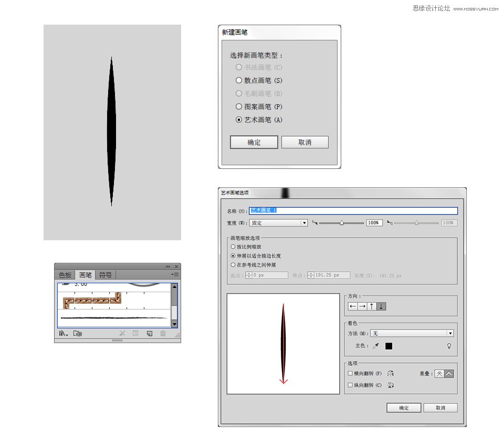
Task: Click the 100% width value field
Action: click(x=374, y=223)
